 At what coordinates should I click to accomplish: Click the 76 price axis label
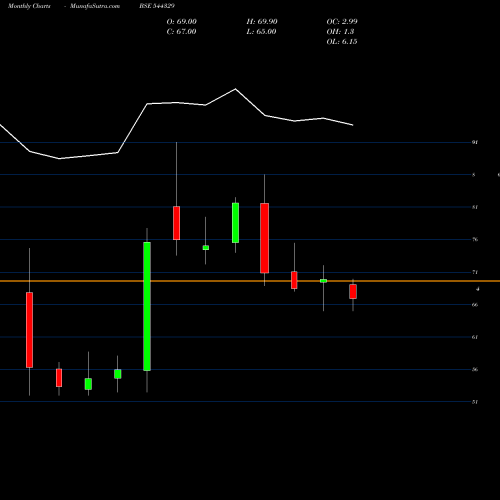tap(475, 239)
